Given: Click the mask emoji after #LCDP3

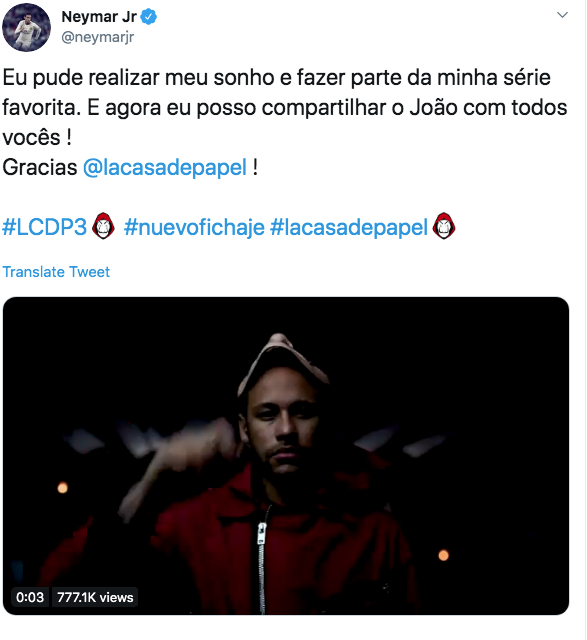Looking at the screenshot, I should coord(103,226).
